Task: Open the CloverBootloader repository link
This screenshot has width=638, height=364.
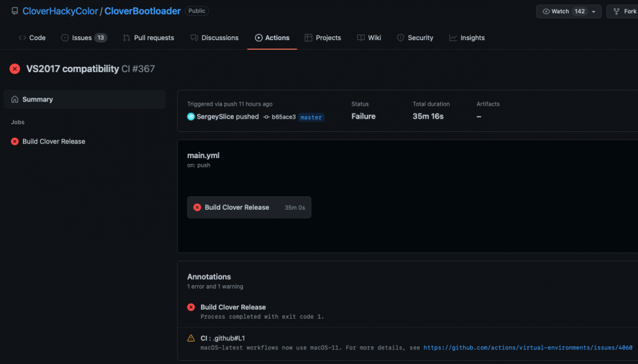Action: tap(142, 11)
